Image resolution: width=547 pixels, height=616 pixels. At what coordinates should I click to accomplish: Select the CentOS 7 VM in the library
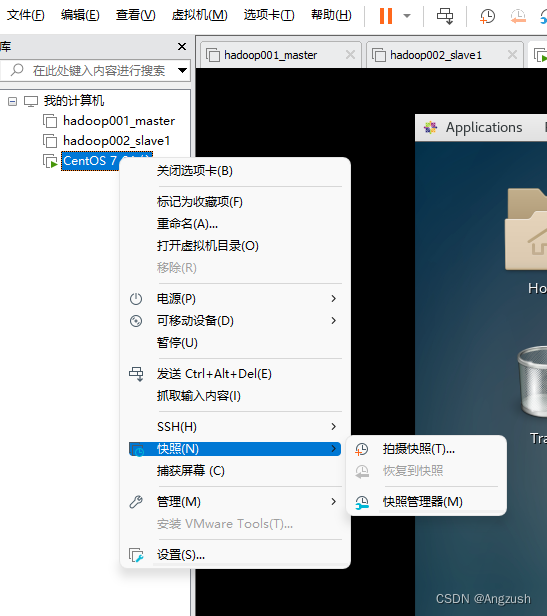(90, 161)
